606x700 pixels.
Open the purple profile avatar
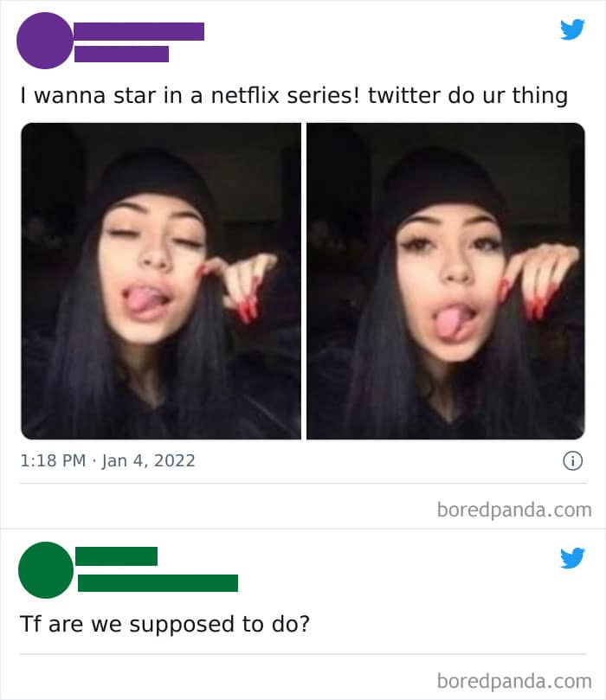[45, 41]
